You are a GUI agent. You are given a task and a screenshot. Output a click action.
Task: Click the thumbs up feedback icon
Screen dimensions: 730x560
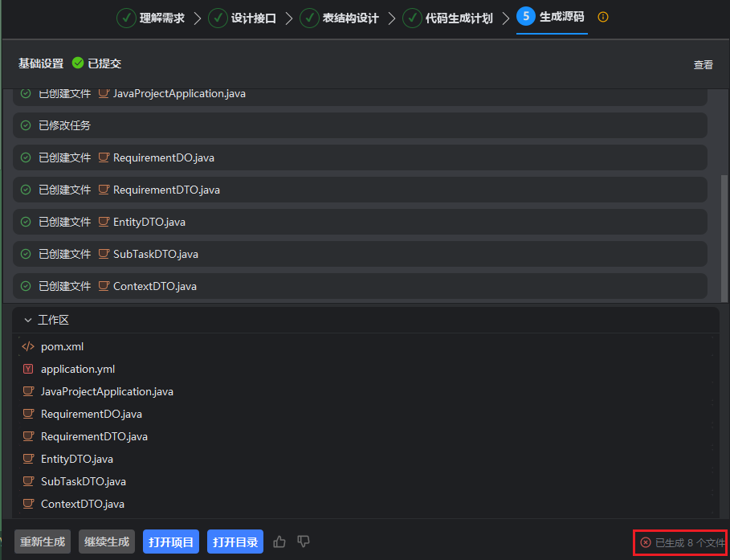(279, 542)
